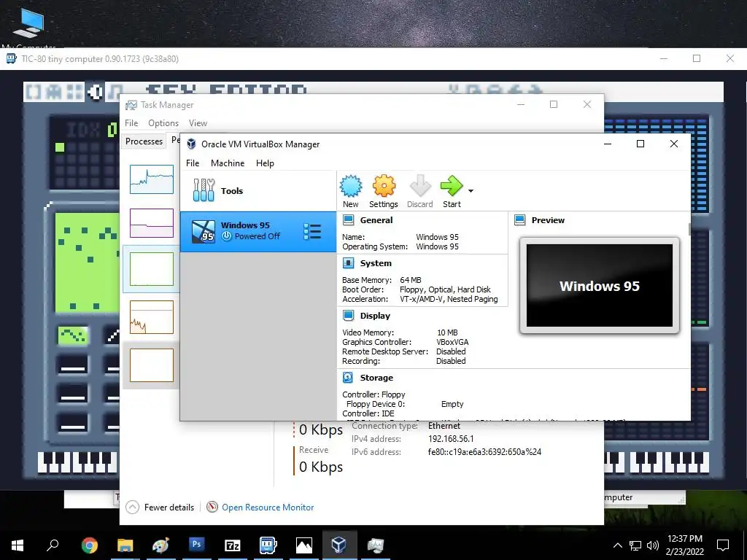
Task: Switch to Processes tab in Task Manager
Action: coord(144,141)
